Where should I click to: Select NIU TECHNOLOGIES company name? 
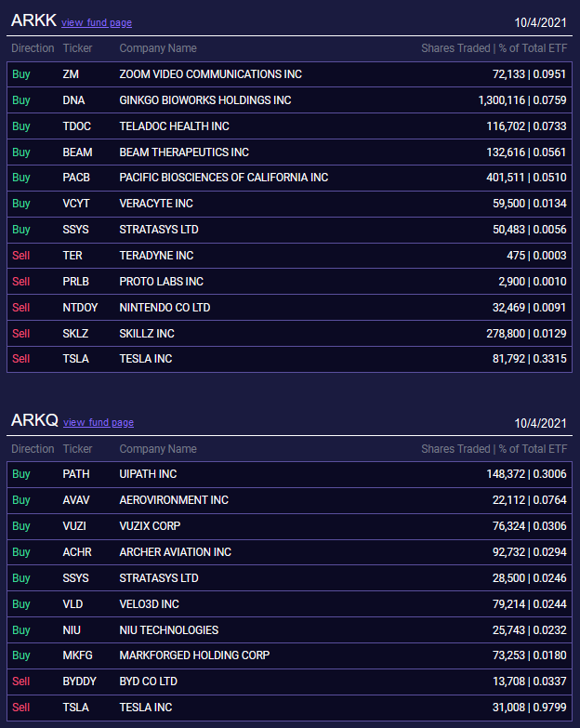click(169, 629)
